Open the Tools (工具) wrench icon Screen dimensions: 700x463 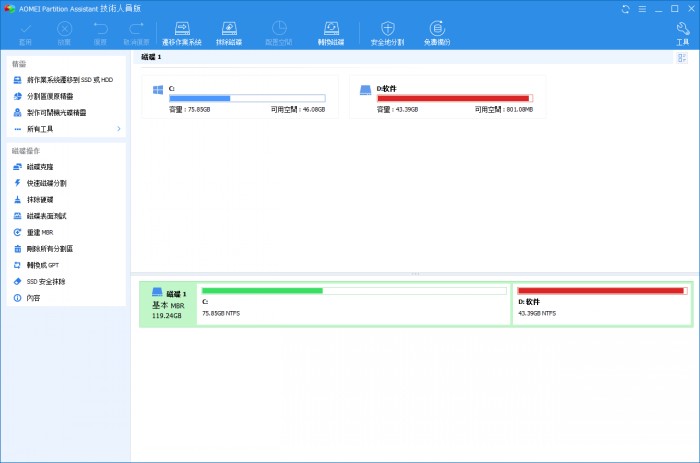[682, 32]
